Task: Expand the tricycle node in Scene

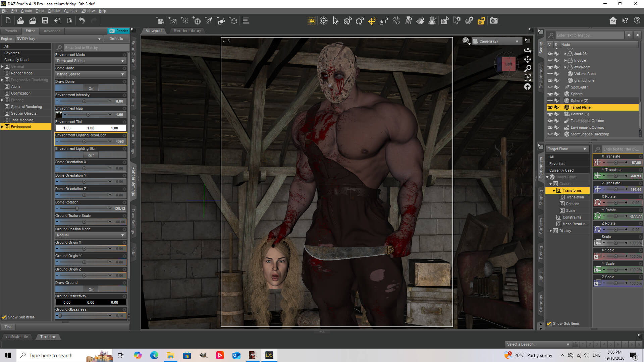Action: (x=566, y=60)
